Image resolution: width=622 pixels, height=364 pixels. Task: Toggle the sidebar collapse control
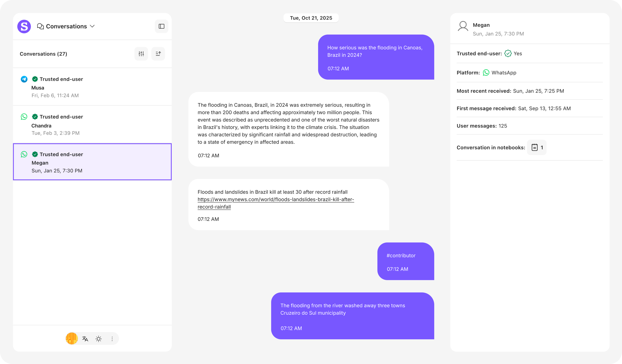(161, 26)
